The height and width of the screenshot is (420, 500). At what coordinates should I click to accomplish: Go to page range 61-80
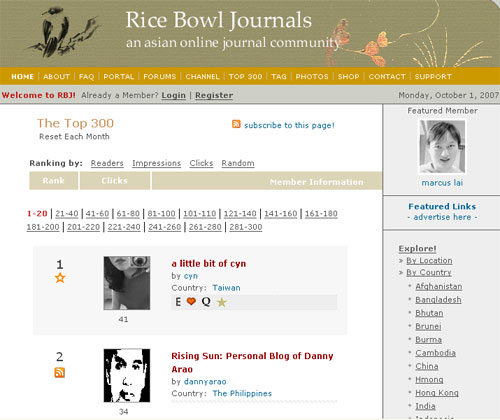pos(128,214)
